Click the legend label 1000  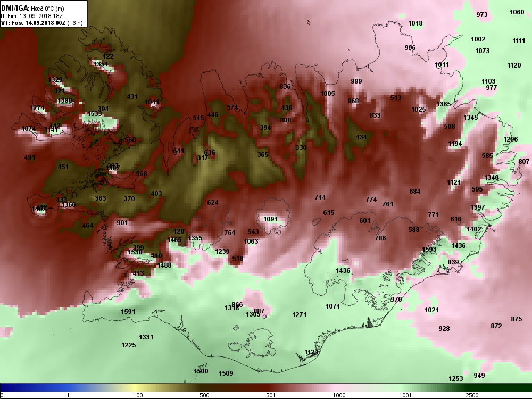click(x=339, y=395)
